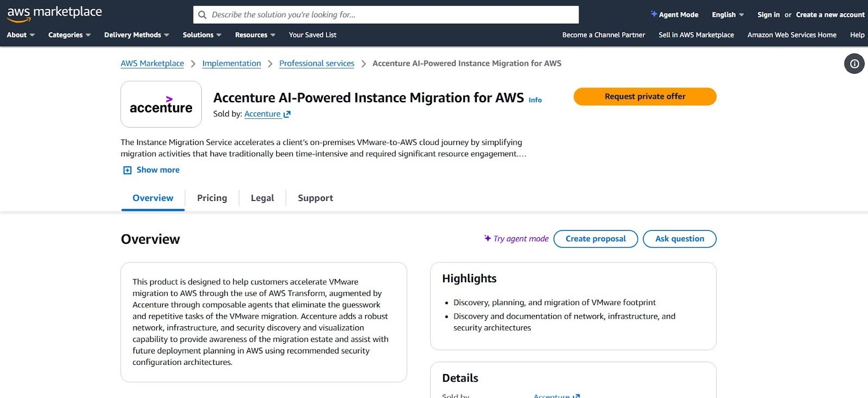Open Your Saved List
The image size is (868, 398).
[x=312, y=35]
